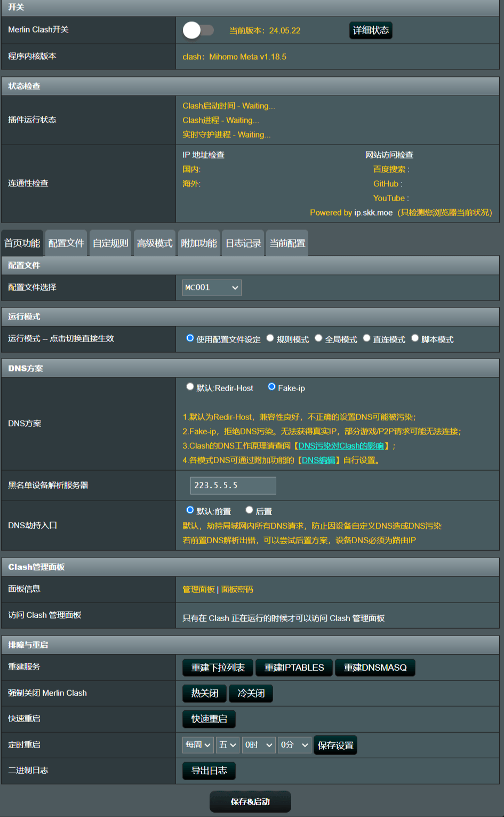Screen dimensions: 504x817
Task: Choose 脚本模式 run mode
Action: tap(415, 338)
